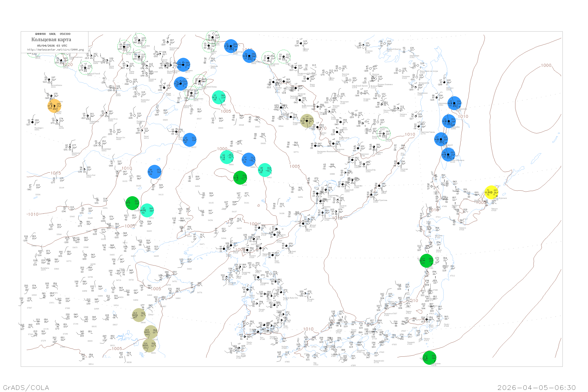Click the green station circle in northern Japan
Screen dimensions: 588x392
[426, 261]
